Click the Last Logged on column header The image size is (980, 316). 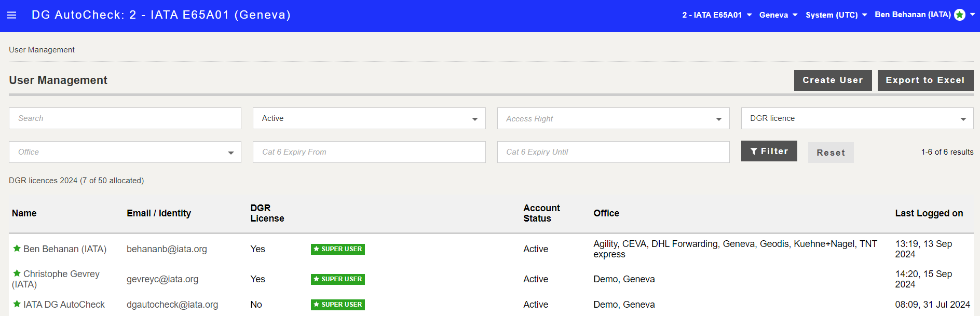[x=929, y=213]
